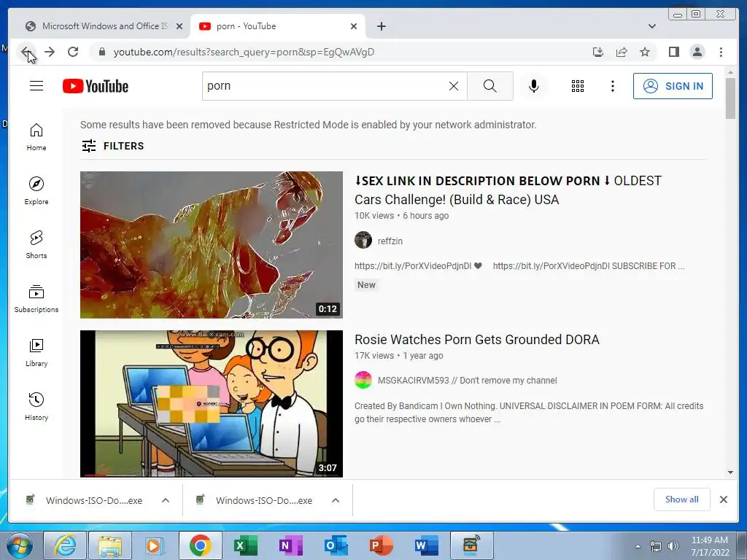Open Shorts in the sidebar
Screen dimensions: 747x560
36,245
